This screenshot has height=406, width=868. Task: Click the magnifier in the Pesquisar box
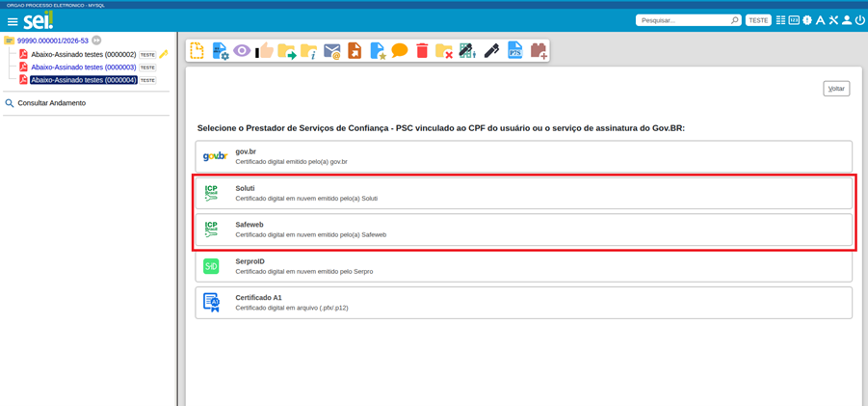point(735,20)
